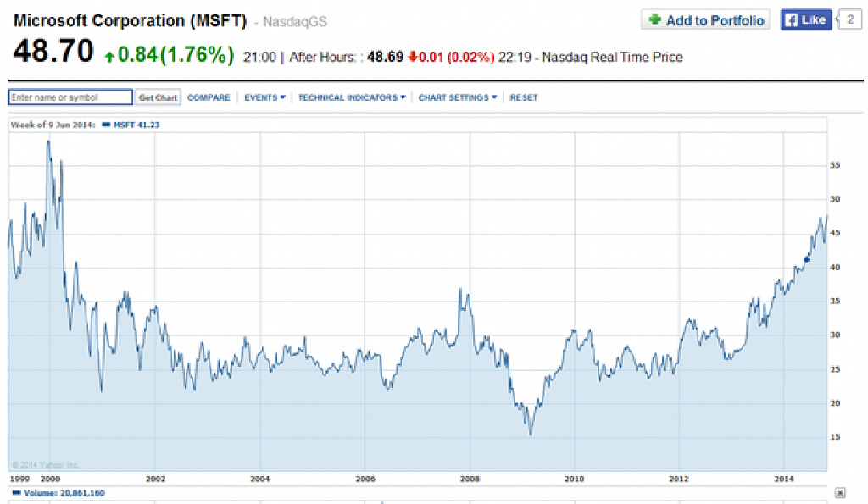Click the 2010 label on the time axis
868x504 pixels.
574,479
